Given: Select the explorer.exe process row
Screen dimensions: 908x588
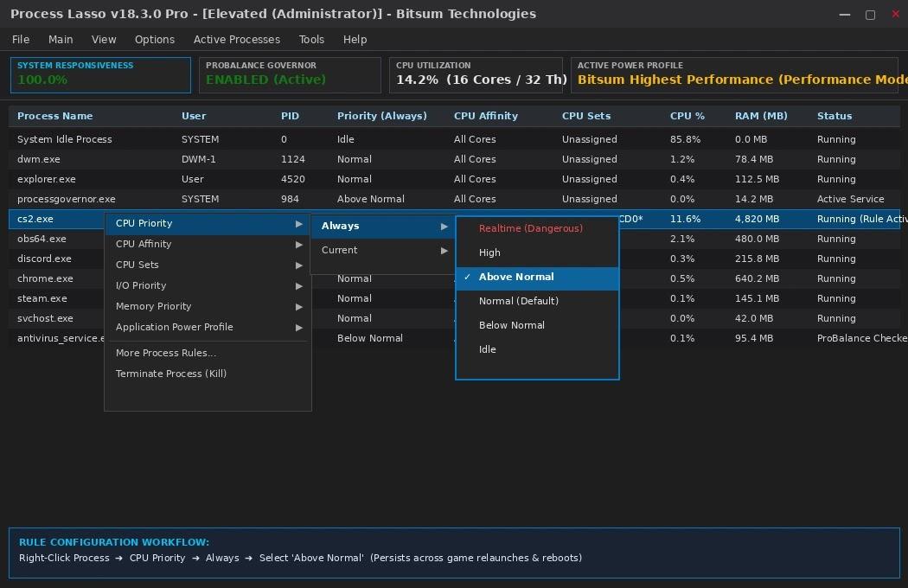Looking at the screenshot, I should point(454,179).
